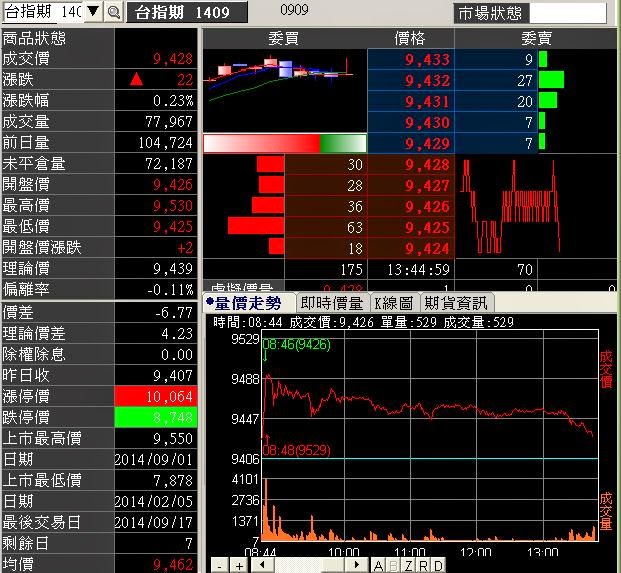The image size is (621, 573).
Task: Click the 08:48(9529) red chart marker
Action: (x=296, y=450)
